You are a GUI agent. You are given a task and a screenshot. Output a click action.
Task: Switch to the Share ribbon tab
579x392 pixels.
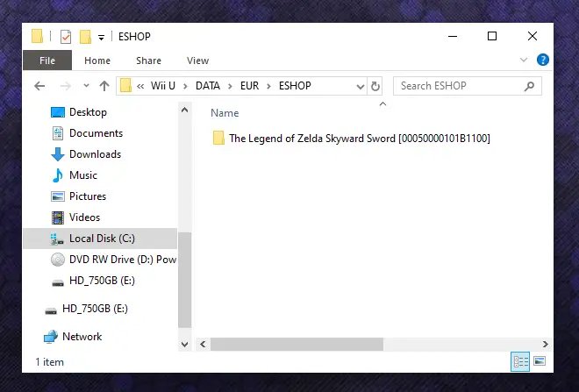click(148, 61)
